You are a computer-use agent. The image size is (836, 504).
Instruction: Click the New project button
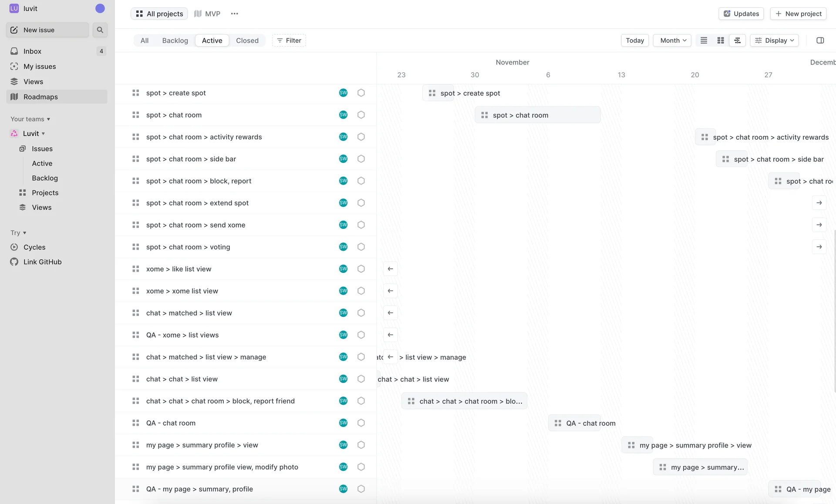tap(798, 14)
